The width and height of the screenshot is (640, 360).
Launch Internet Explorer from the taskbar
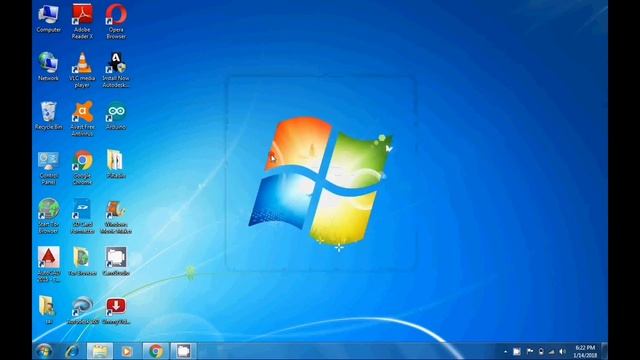tap(72, 351)
